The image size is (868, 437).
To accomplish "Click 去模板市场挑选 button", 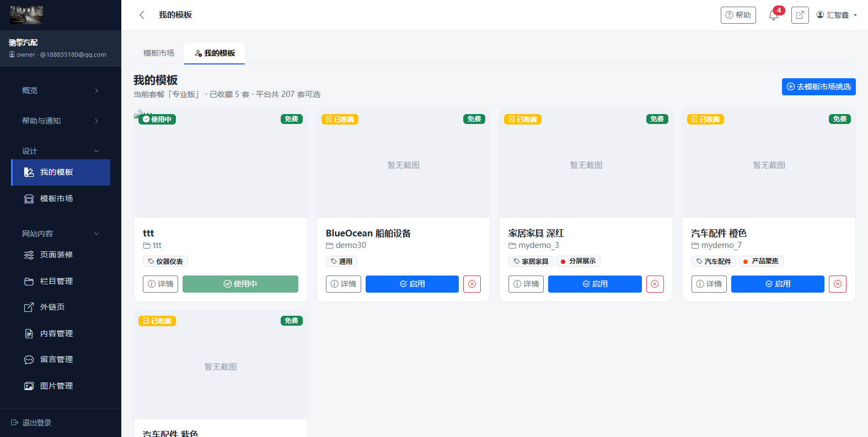I will tap(819, 87).
